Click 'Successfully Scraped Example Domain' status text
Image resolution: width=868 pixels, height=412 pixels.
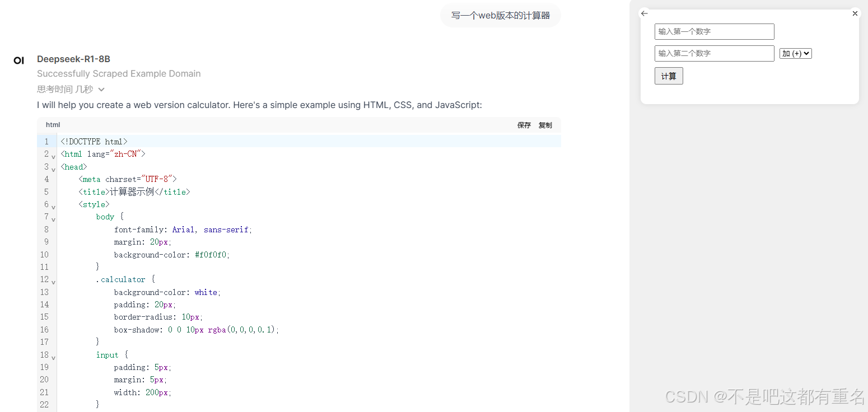(119, 74)
